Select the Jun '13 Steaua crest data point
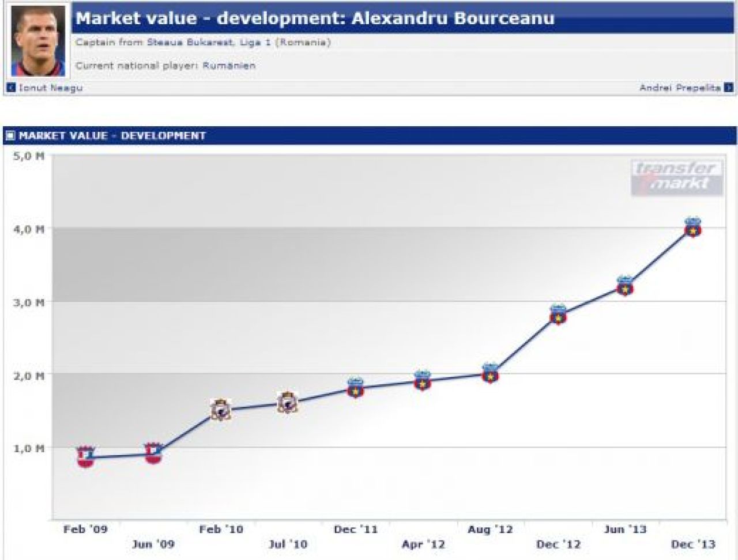The height and width of the screenshot is (560, 738). [x=625, y=286]
